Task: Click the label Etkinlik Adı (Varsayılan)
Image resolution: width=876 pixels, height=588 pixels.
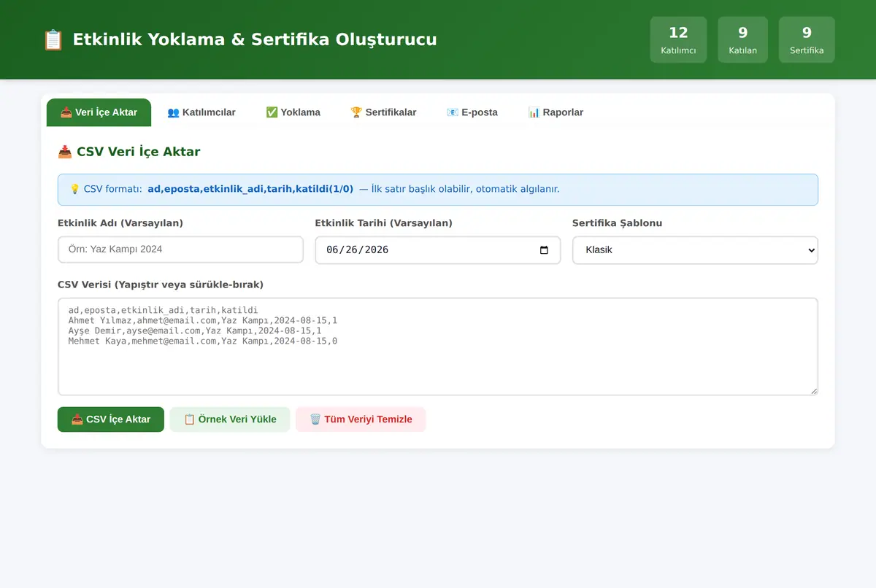Action: click(x=120, y=223)
